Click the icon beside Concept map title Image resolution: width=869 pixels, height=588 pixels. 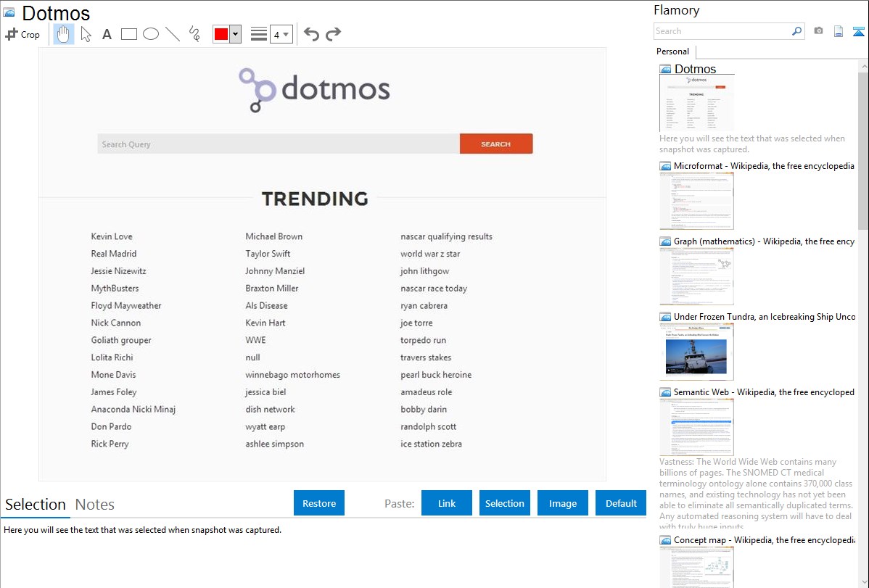[665, 540]
